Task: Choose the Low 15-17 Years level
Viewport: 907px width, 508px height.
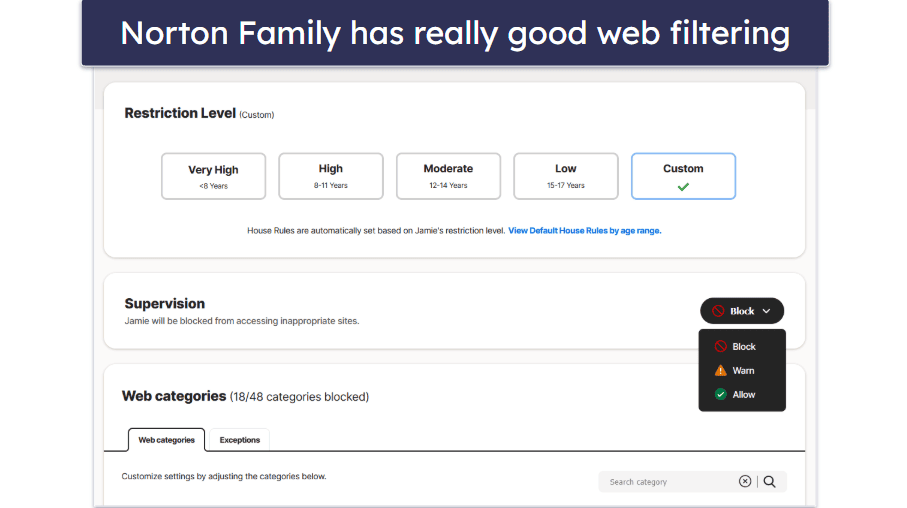Action: (x=566, y=176)
